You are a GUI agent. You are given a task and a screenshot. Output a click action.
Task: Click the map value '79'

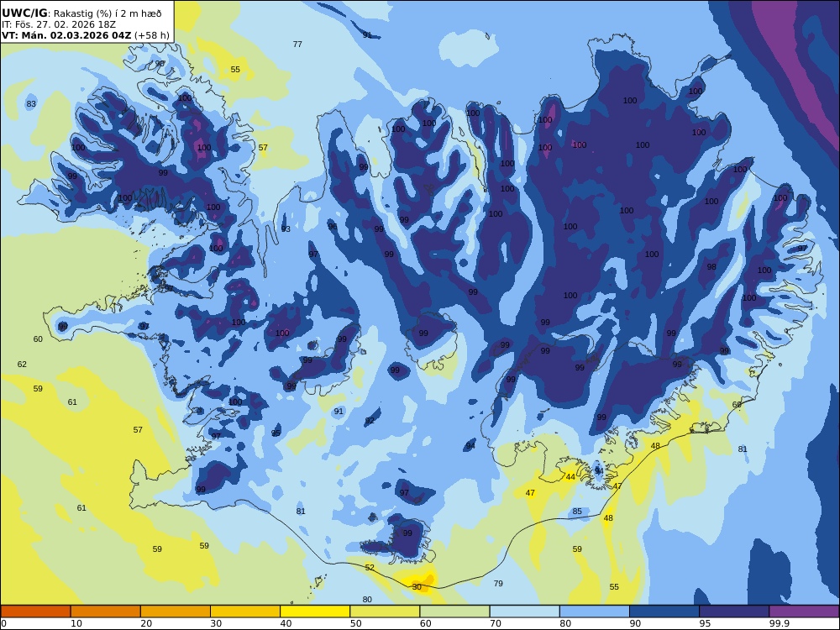coord(498,584)
